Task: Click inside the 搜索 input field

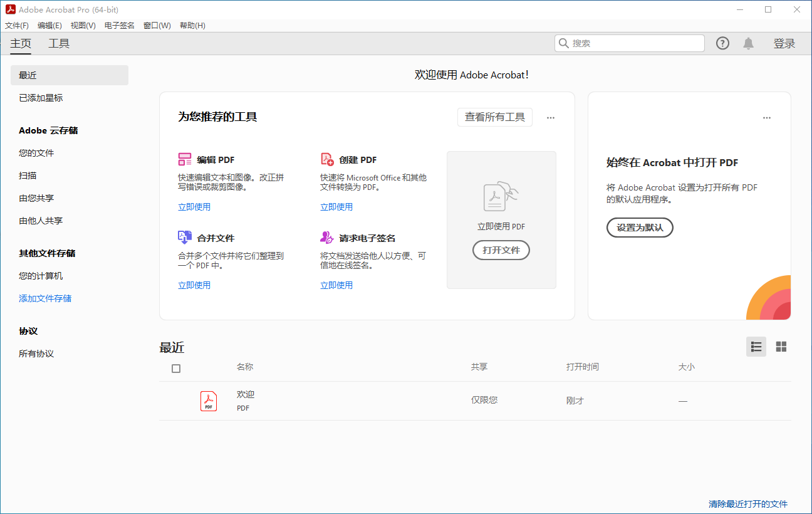Action: coord(629,43)
